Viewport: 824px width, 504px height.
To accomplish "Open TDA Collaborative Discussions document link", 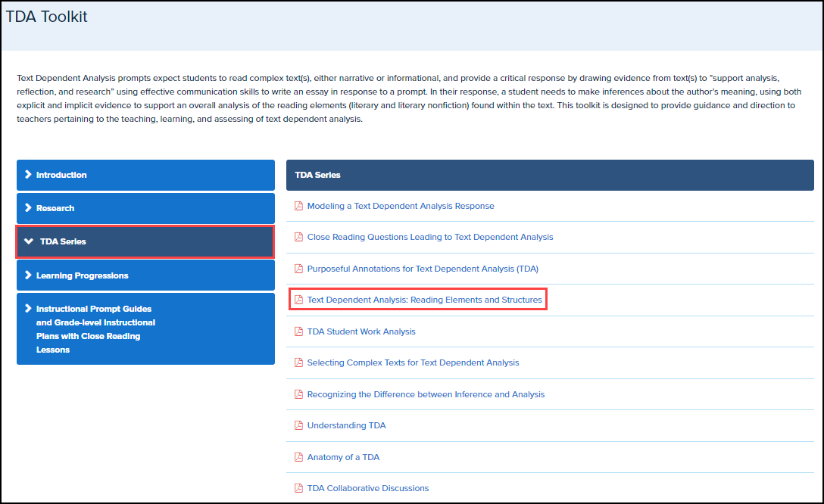I will click(368, 488).
